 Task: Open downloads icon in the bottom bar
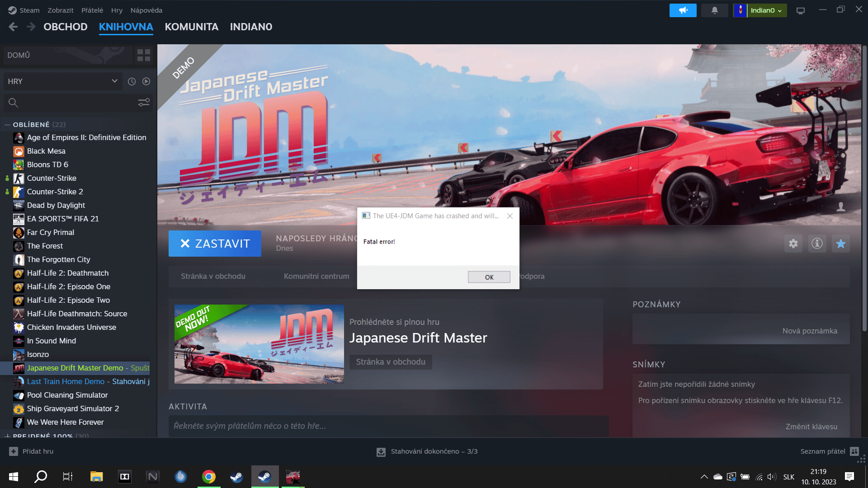tap(381, 451)
